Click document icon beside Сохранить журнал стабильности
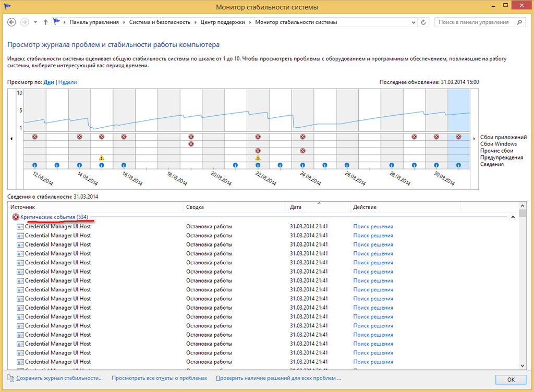 tap(11, 378)
